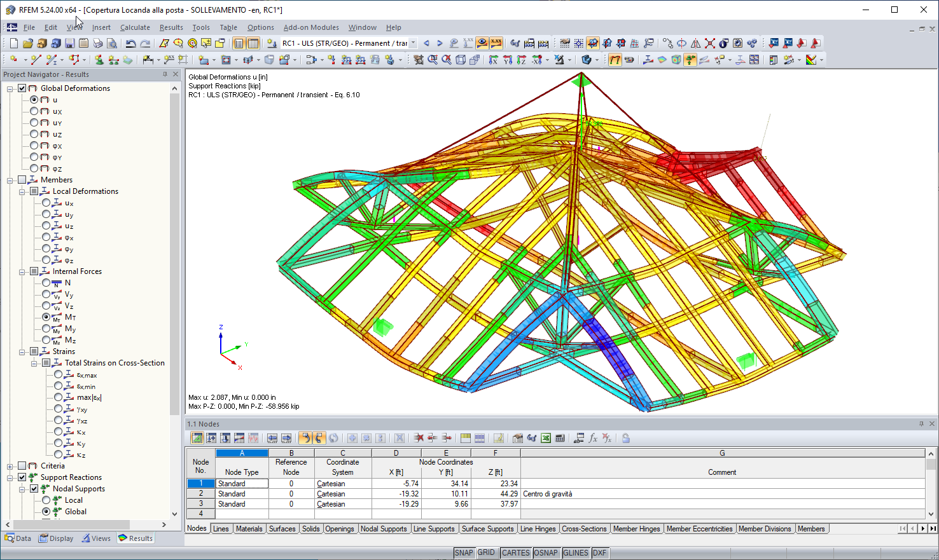Open the Excel export icon in table toolbar
This screenshot has width=939, height=560.
(546, 438)
